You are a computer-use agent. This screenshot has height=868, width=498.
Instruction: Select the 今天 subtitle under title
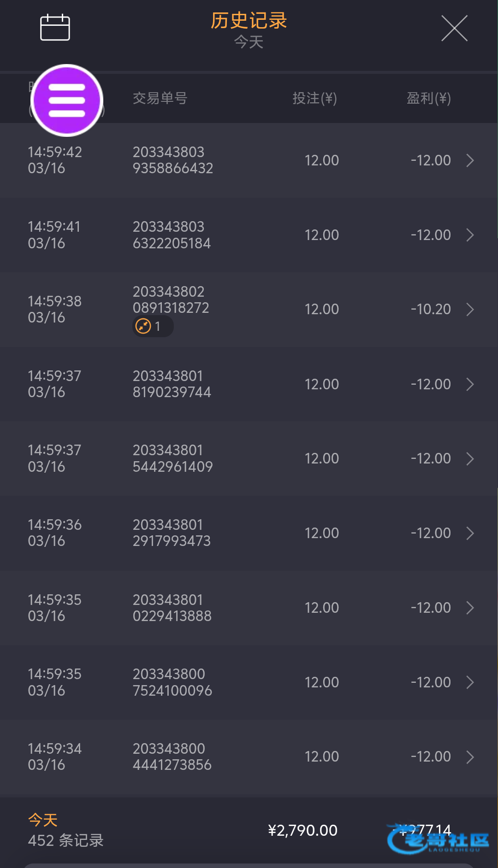[x=249, y=42]
